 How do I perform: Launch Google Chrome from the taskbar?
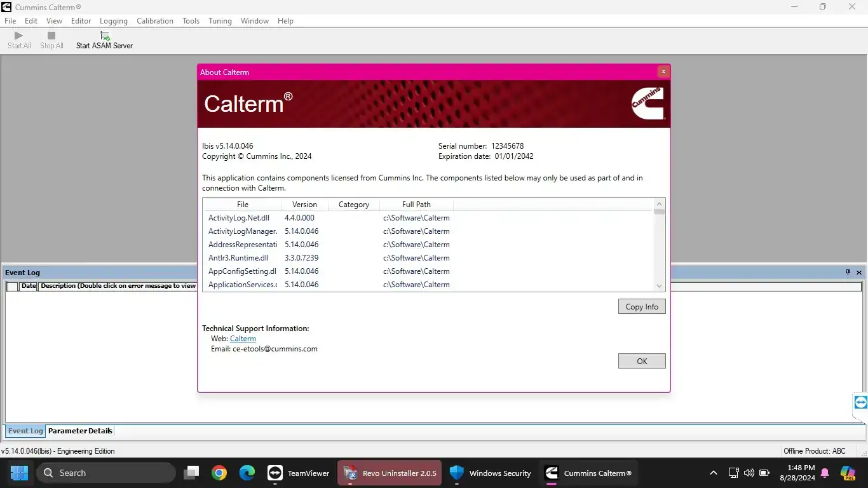219,473
